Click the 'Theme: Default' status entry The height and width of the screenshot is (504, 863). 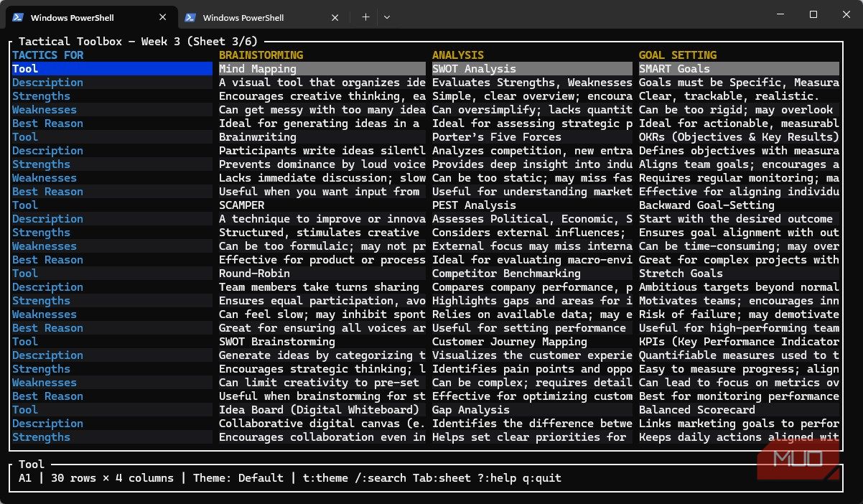pos(238,478)
